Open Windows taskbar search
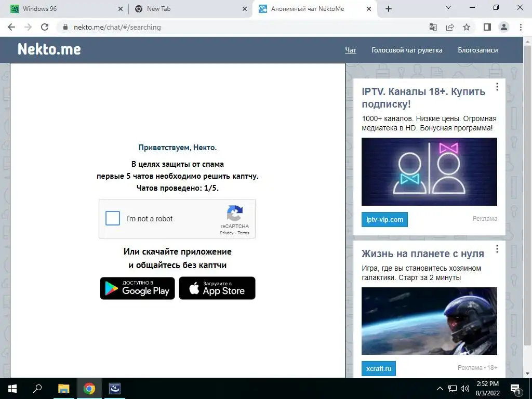532x399 pixels. click(x=37, y=389)
